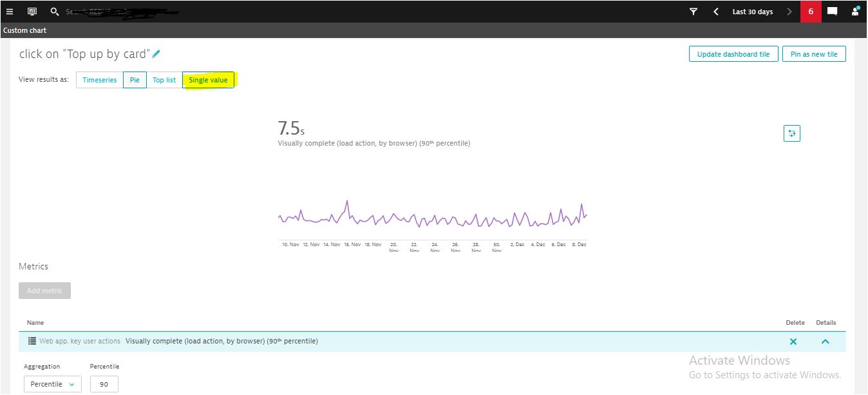Open the filter funnel icon
The image size is (868, 395).
coord(693,12)
